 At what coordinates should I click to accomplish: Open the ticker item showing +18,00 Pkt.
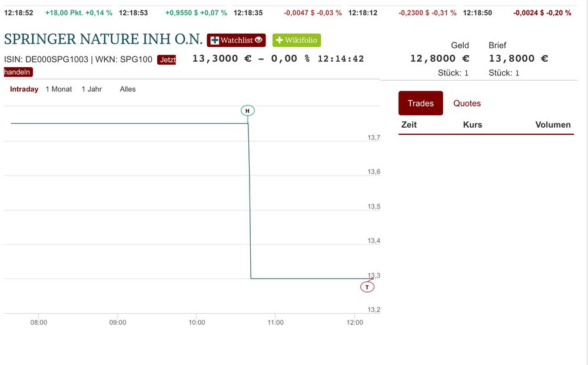pos(79,13)
